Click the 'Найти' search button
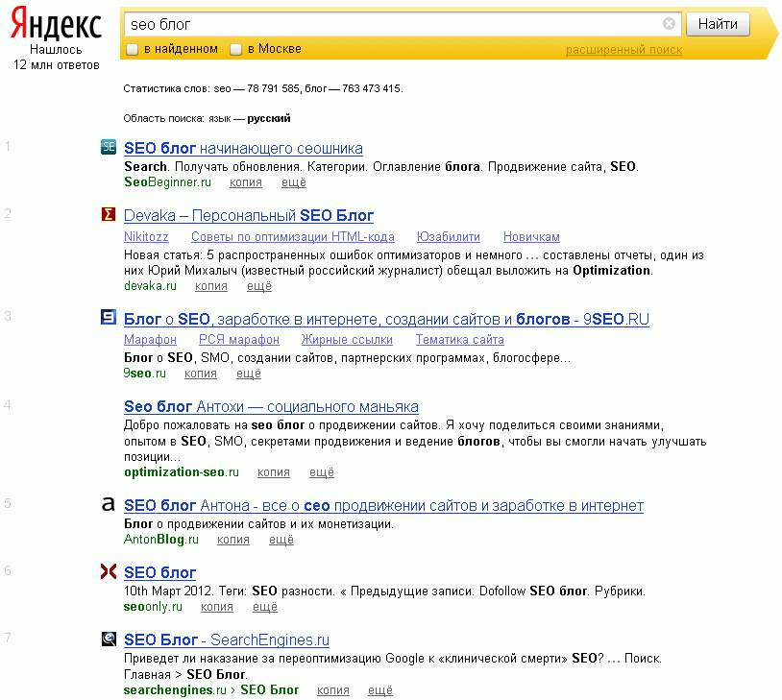 click(x=718, y=24)
